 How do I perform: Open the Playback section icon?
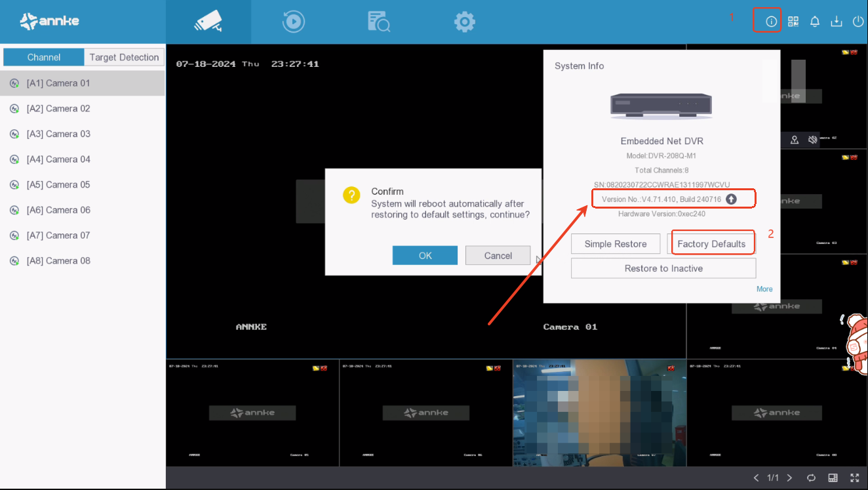coord(293,22)
